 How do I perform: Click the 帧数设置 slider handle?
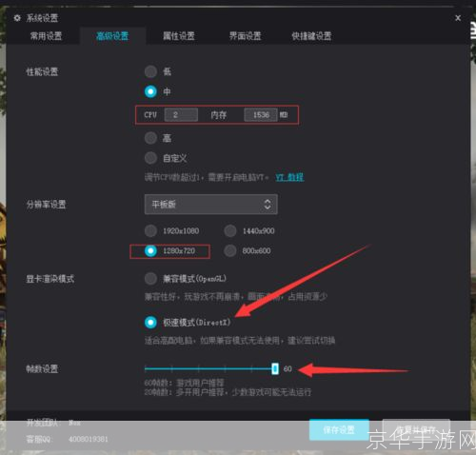[275, 368]
